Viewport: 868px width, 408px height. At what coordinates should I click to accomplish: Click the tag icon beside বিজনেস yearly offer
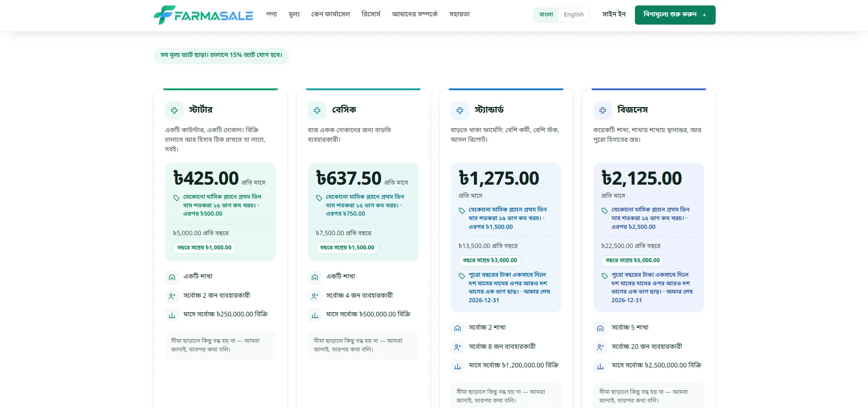point(604,276)
